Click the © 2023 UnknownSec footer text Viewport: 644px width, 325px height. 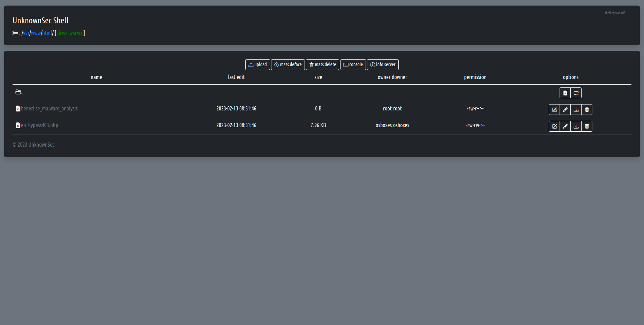coord(33,145)
